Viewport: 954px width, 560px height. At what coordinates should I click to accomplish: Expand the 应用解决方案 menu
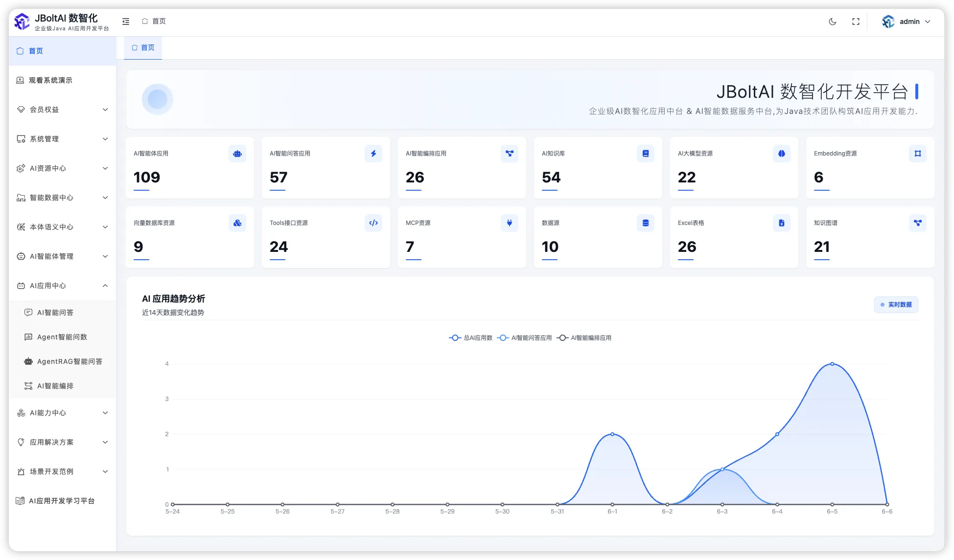[62, 442]
